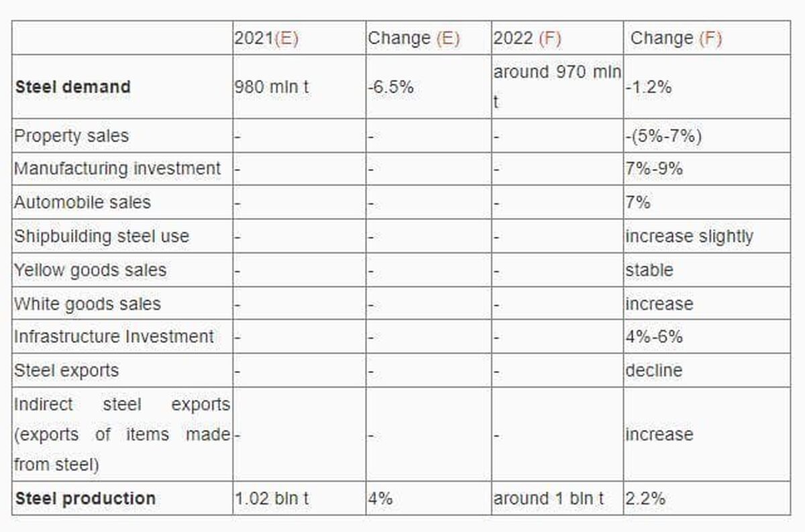Click the Change (E) column header
Screen dimensions: 805x532
(413, 38)
